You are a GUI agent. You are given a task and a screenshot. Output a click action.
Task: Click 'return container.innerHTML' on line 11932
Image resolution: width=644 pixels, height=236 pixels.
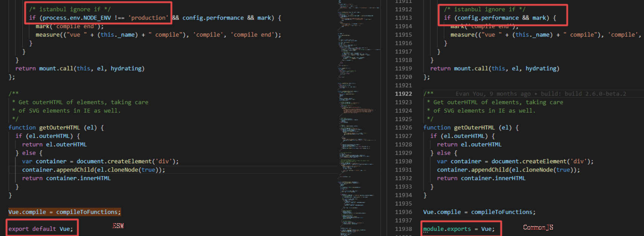(x=481, y=178)
